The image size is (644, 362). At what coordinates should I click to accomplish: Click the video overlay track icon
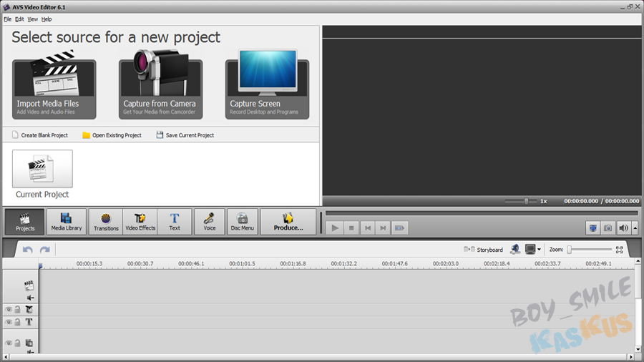[x=29, y=343]
